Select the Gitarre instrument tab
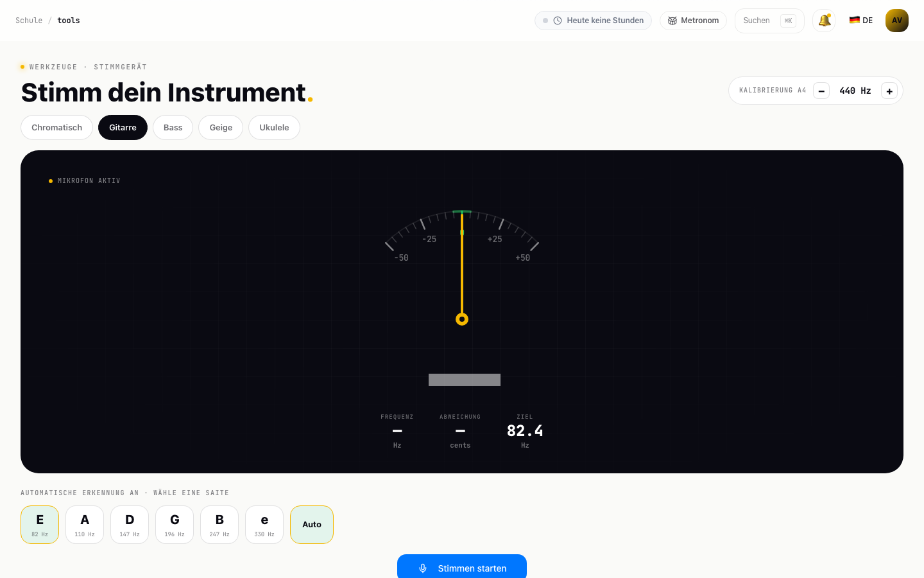 (x=123, y=127)
